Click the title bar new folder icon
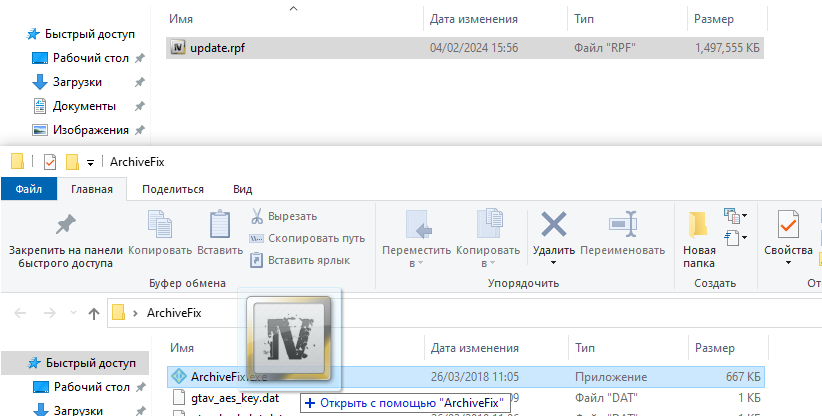The image size is (822, 416). click(72, 162)
